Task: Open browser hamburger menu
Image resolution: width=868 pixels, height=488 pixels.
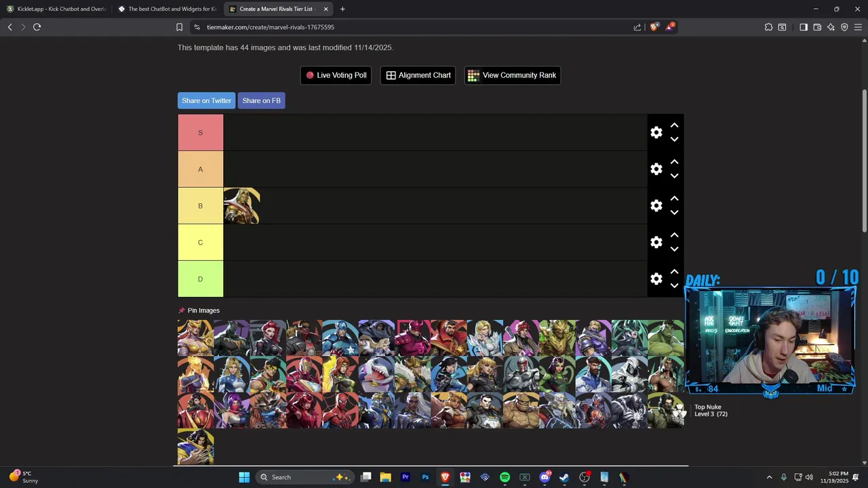Action: click(858, 27)
